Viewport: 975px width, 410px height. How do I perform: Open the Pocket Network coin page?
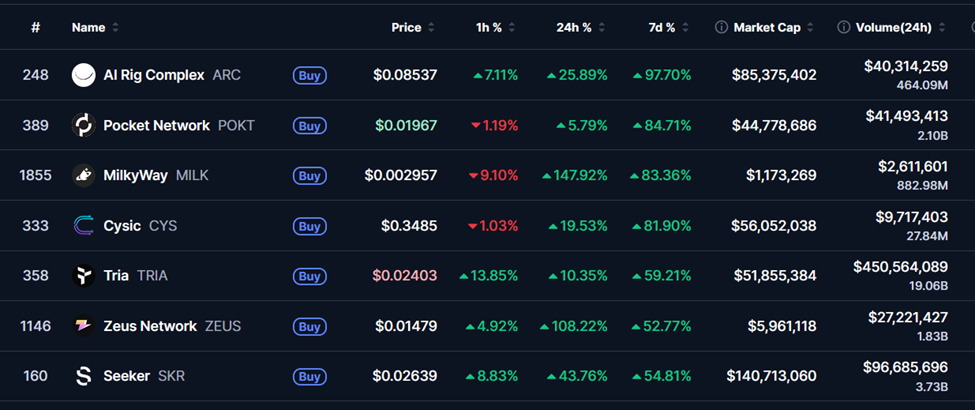point(156,125)
